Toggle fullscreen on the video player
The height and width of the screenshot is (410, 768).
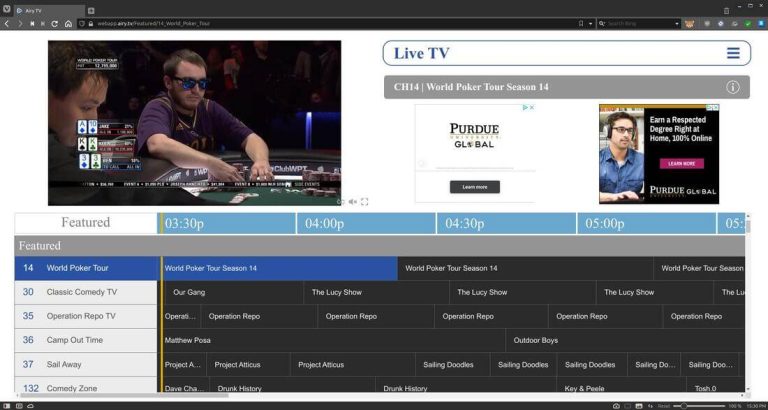pyautogui.click(x=365, y=202)
